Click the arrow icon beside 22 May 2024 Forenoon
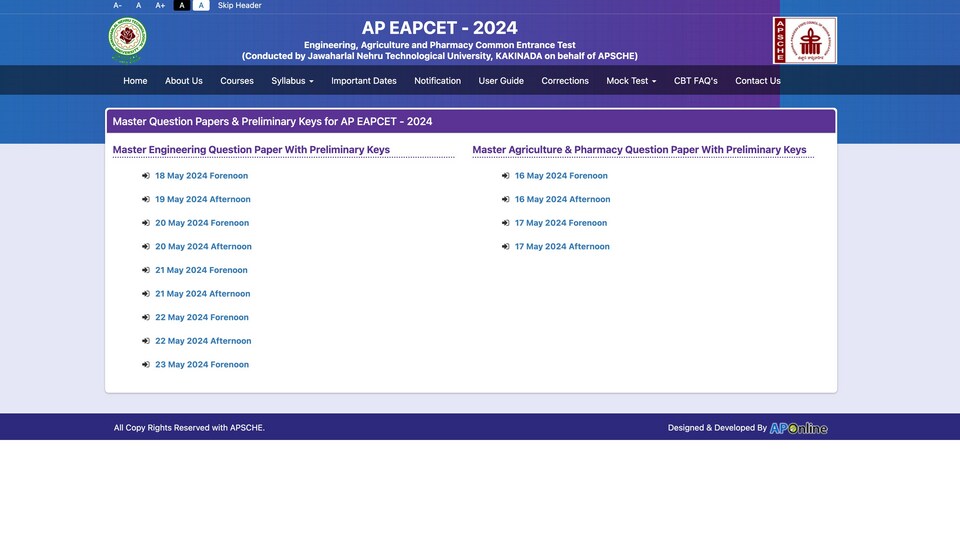The height and width of the screenshot is (540, 960). click(x=146, y=317)
